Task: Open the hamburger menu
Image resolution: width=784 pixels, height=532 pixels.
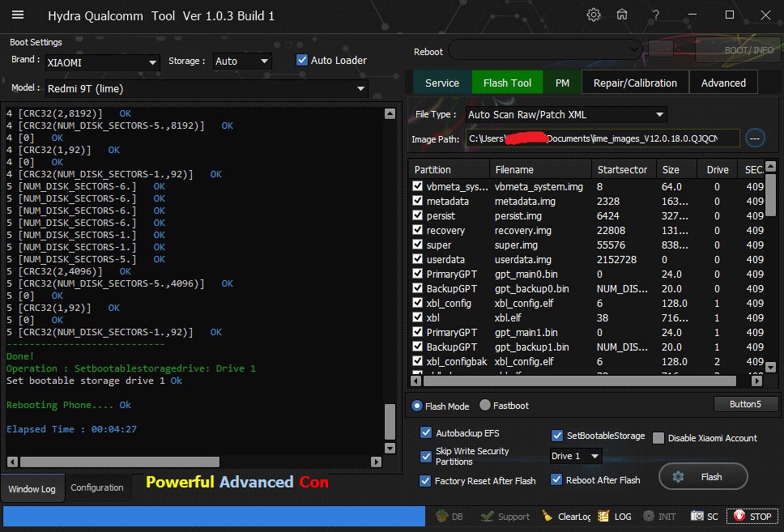Action: [x=18, y=15]
